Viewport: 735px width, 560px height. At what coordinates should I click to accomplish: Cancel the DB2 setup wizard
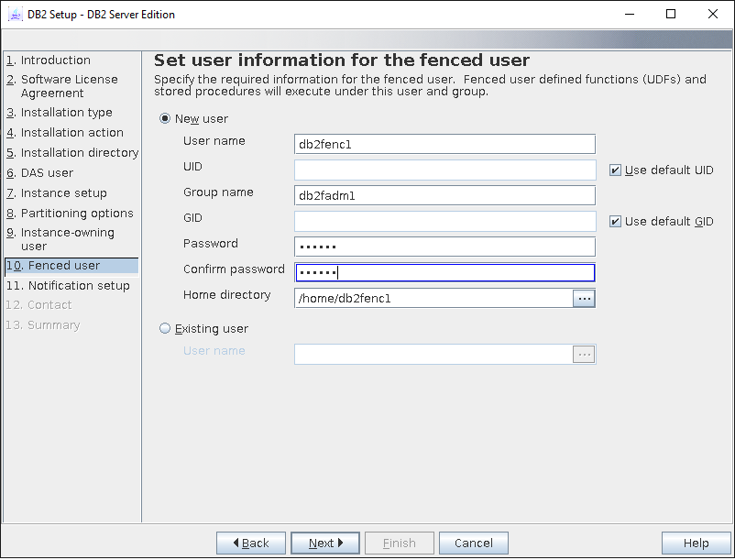tap(473, 544)
